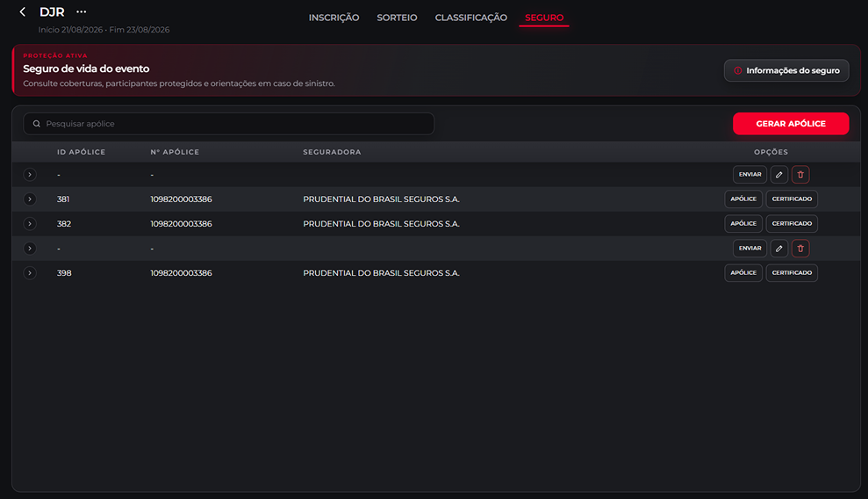Click trash icon in the row below 382

pyautogui.click(x=800, y=248)
